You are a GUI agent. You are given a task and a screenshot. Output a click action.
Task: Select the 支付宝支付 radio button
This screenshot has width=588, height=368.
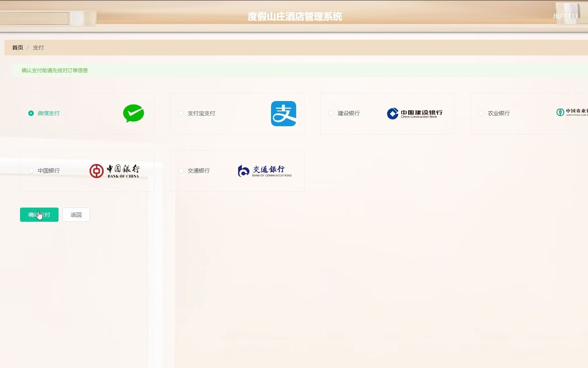pyautogui.click(x=181, y=113)
